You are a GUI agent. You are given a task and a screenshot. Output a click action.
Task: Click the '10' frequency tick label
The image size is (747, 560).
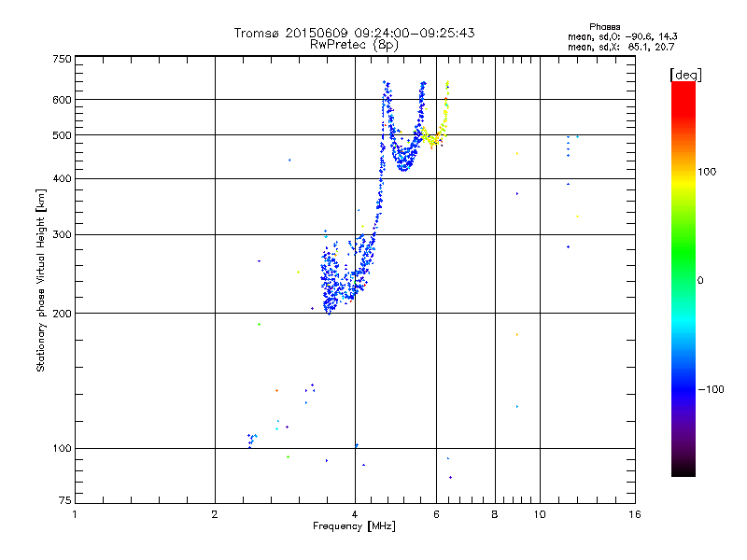(540, 514)
